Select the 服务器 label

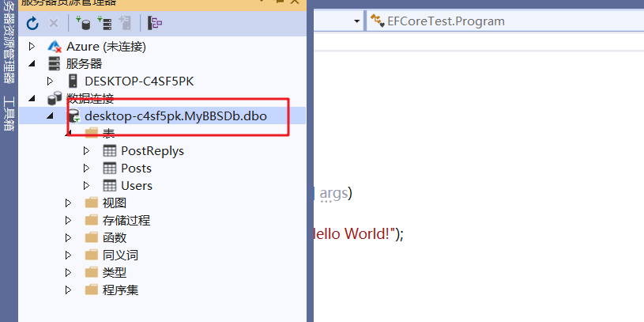[x=84, y=64]
